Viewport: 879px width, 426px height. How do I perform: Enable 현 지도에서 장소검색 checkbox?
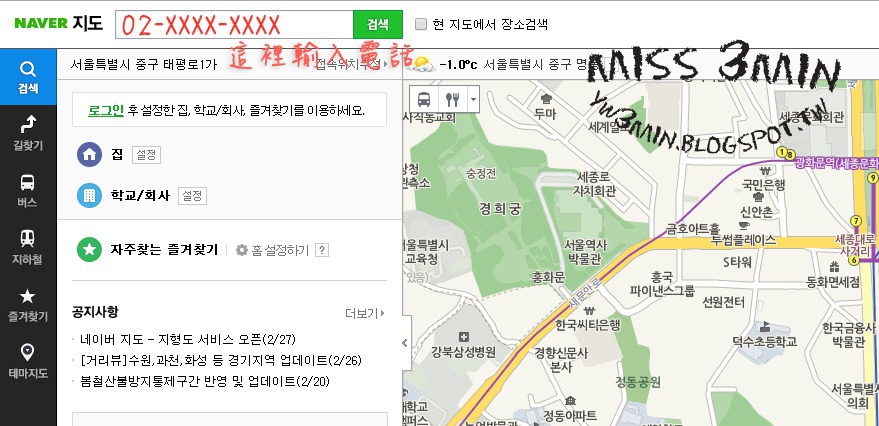point(421,24)
